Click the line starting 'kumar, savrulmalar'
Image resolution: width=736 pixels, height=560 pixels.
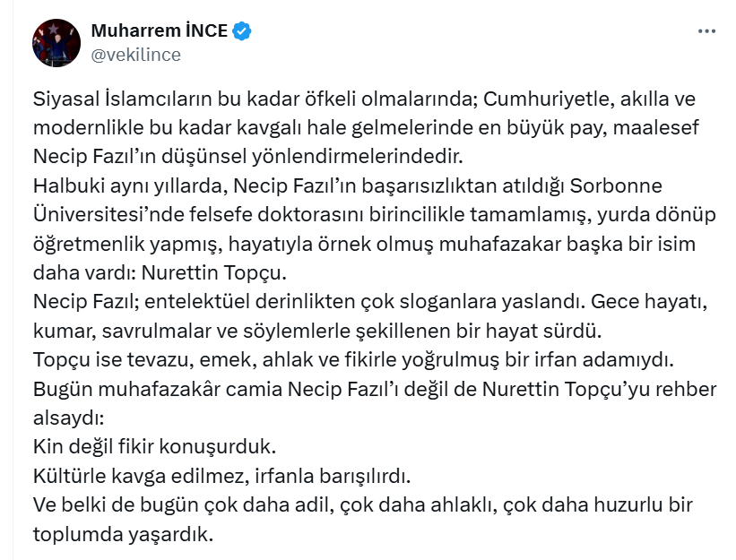tap(317, 332)
